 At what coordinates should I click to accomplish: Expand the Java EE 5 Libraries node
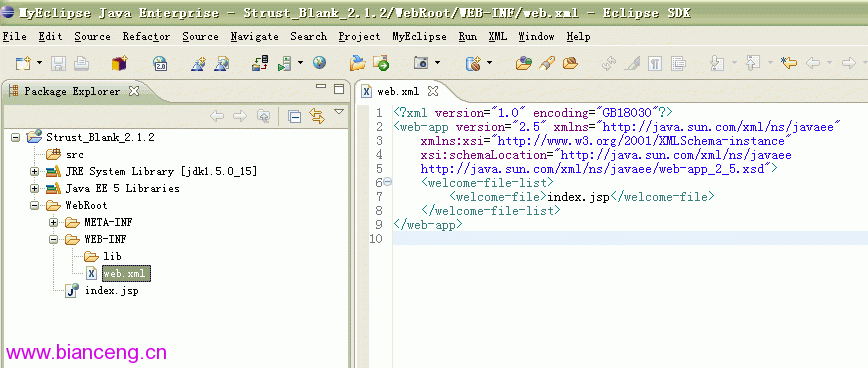coord(35,189)
